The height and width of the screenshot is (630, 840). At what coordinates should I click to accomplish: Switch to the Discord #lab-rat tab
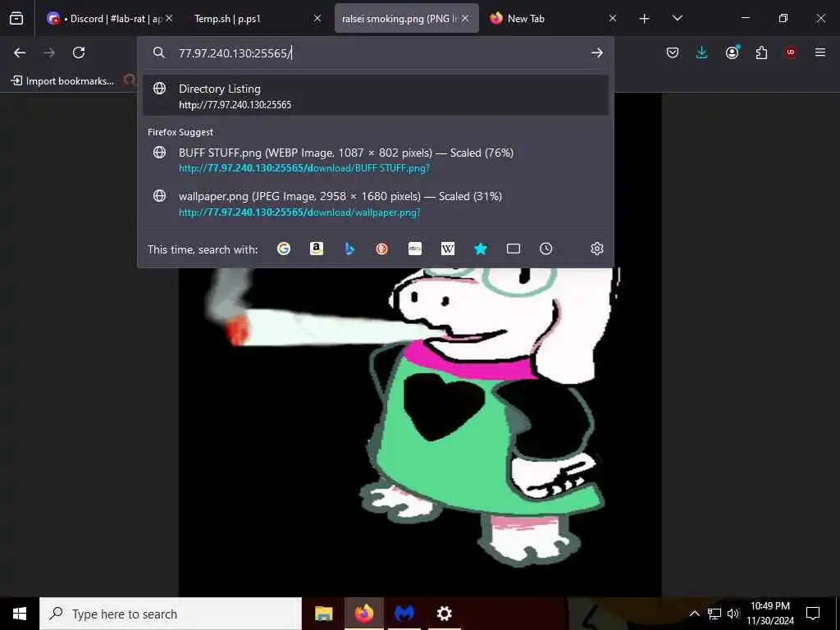pos(110,19)
